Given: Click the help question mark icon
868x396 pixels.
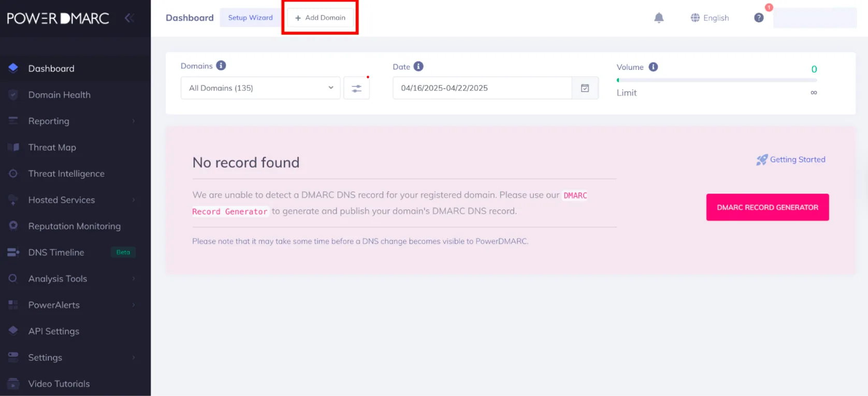Looking at the screenshot, I should 759,18.
